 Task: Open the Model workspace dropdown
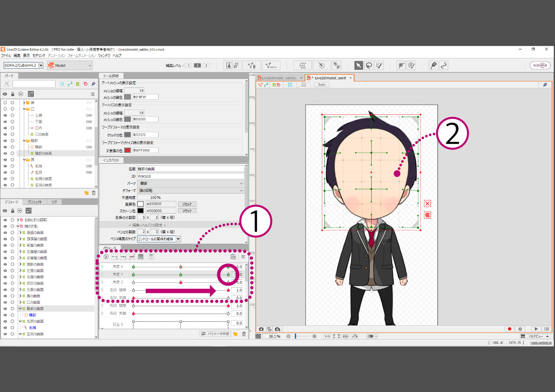coord(69,65)
